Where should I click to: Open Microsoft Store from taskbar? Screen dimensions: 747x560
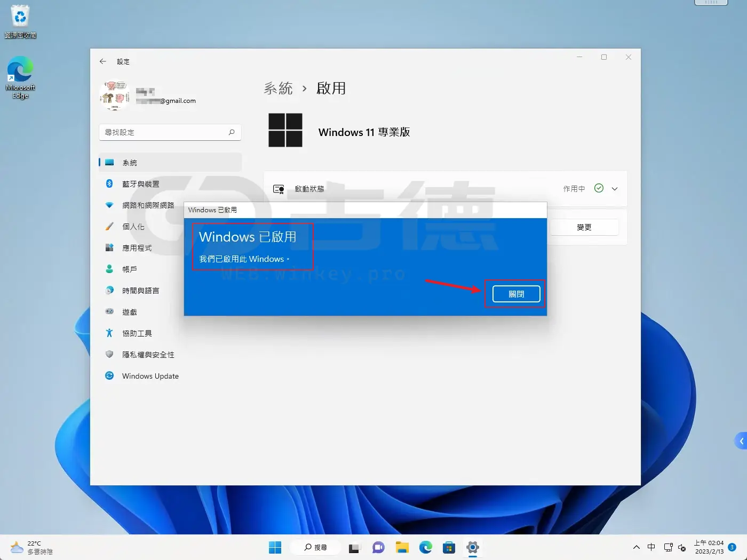[x=449, y=548]
